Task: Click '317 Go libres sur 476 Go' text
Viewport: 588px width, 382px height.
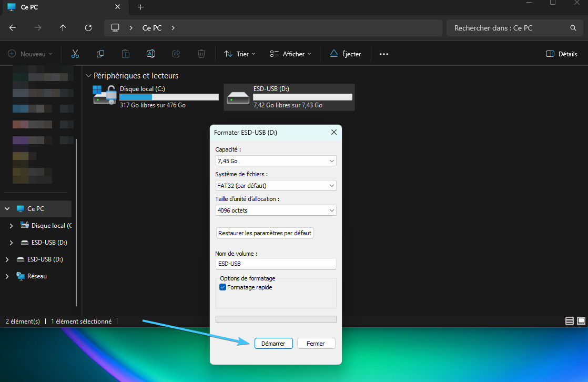Action: pos(153,105)
